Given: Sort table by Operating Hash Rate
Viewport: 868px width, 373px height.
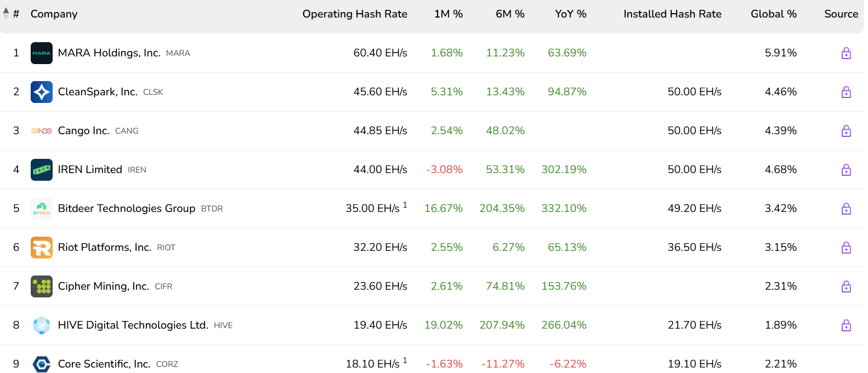Looking at the screenshot, I should tap(354, 14).
